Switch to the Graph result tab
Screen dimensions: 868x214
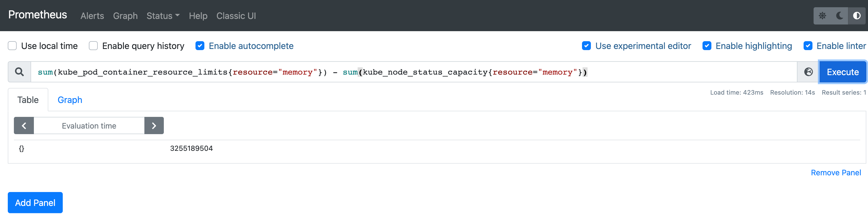[70, 100]
